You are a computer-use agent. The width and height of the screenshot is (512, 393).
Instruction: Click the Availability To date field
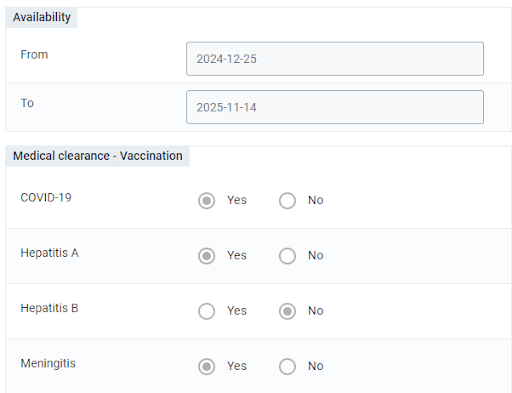click(x=335, y=107)
